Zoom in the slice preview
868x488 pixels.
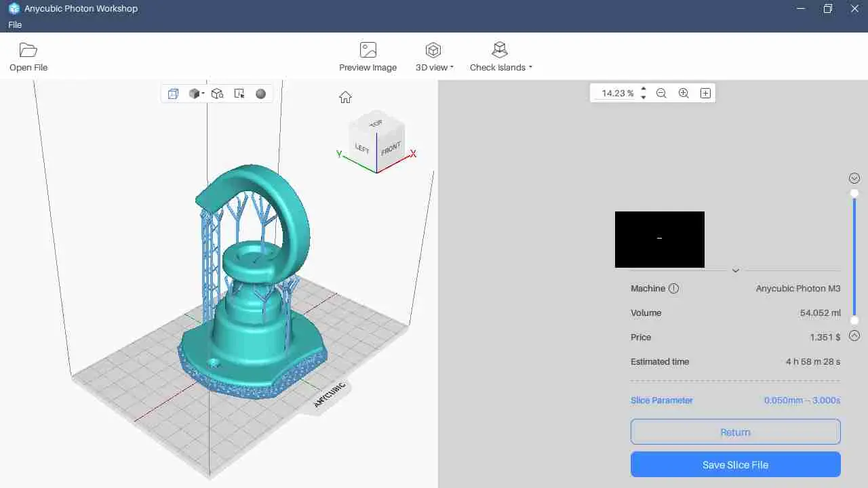point(684,94)
